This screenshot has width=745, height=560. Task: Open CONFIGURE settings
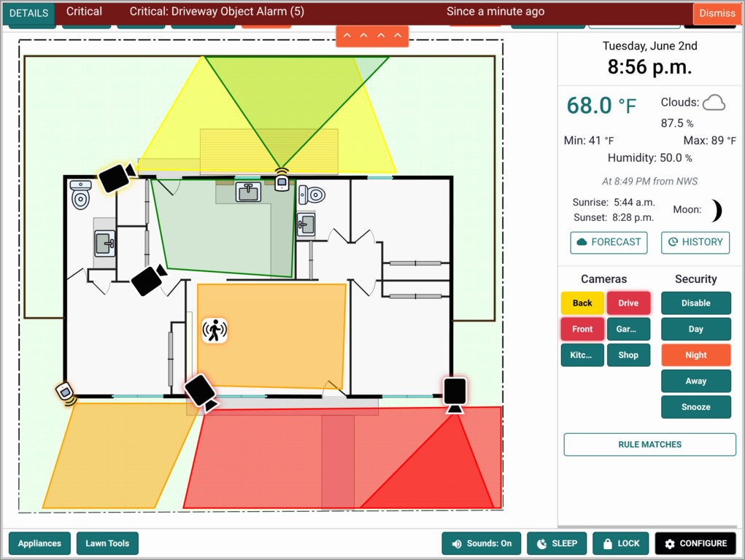tap(695, 543)
